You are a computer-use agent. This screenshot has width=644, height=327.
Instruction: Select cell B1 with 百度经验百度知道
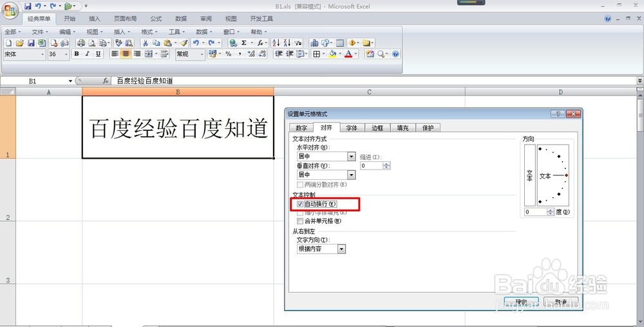[x=178, y=127]
